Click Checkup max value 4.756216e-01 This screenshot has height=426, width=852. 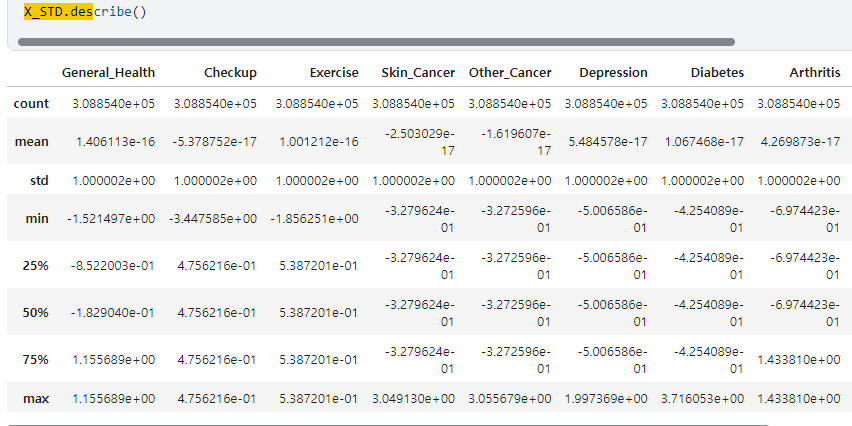[217, 399]
